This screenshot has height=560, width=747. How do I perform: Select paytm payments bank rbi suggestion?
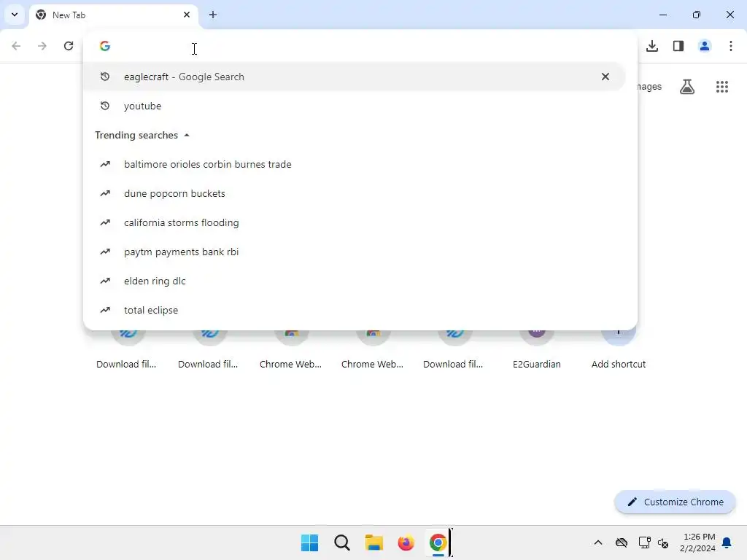(354, 252)
